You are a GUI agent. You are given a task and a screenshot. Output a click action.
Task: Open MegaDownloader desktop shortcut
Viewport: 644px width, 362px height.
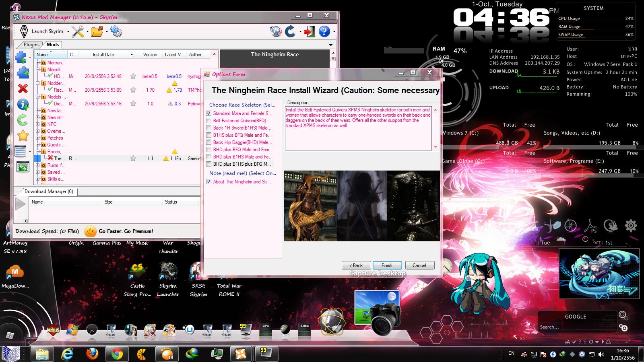tap(15, 277)
